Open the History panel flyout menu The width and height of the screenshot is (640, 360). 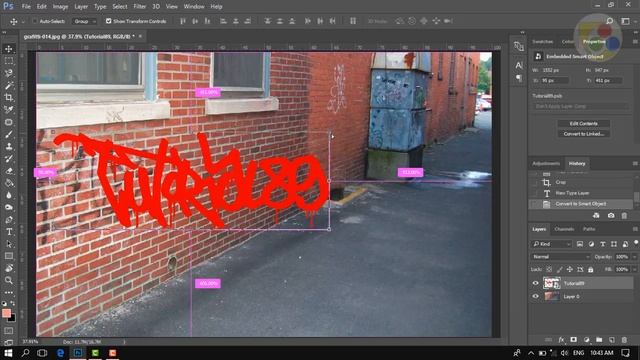click(x=635, y=163)
